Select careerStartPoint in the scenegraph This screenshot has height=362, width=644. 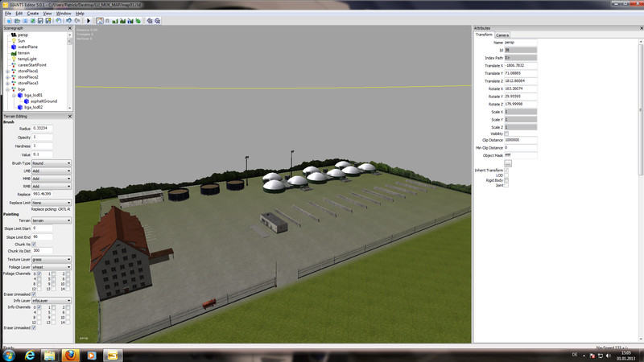click(x=32, y=65)
